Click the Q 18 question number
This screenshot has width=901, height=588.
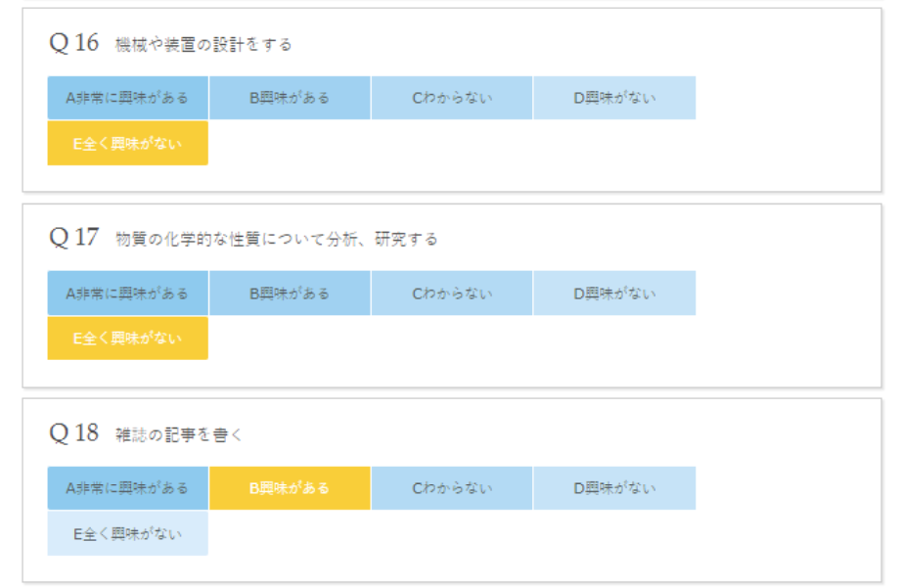pyautogui.click(x=74, y=433)
